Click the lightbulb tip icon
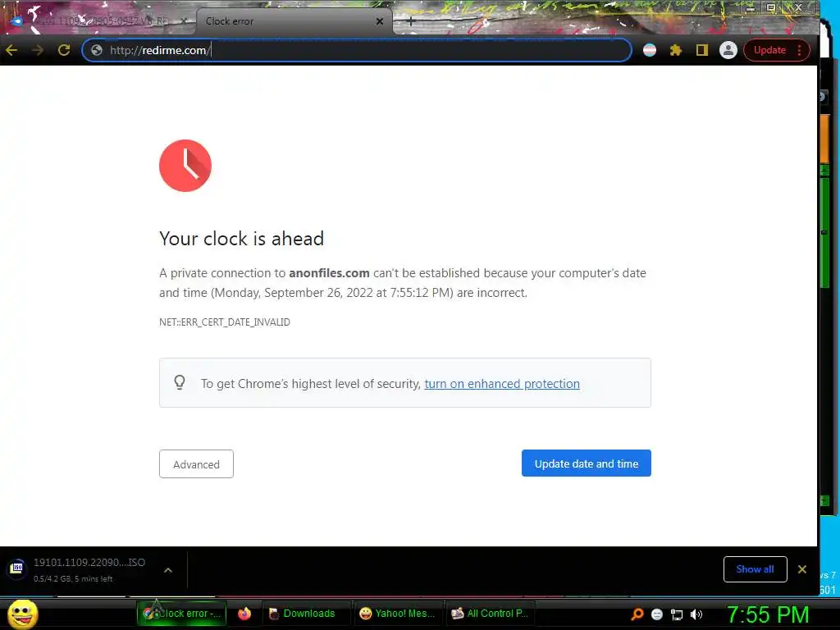The height and width of the screenshot is (630, 840). click(180, 382)
